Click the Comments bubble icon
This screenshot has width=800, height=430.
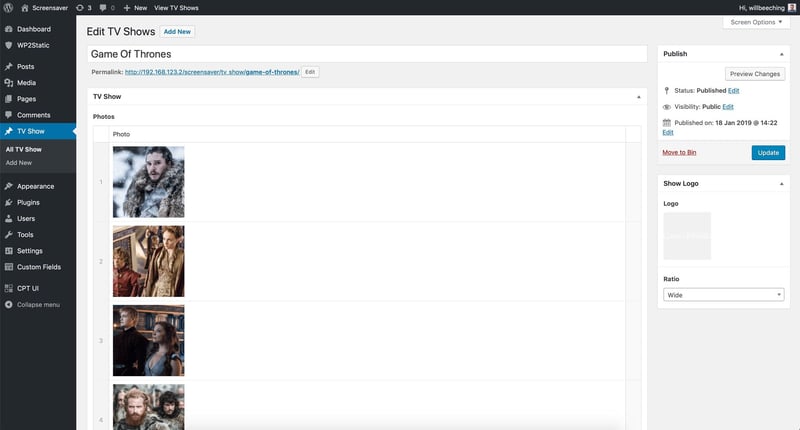click(8, 115)
